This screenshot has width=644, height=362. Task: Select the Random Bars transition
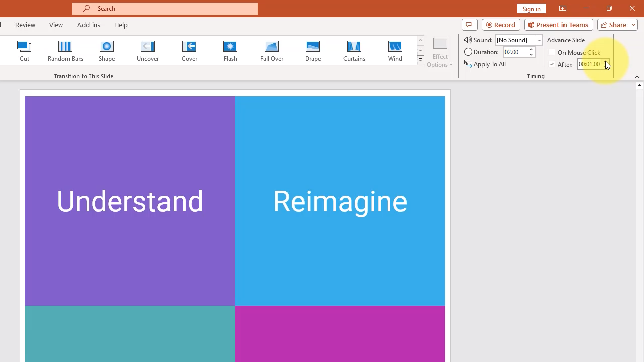click(x=65, y=51)
